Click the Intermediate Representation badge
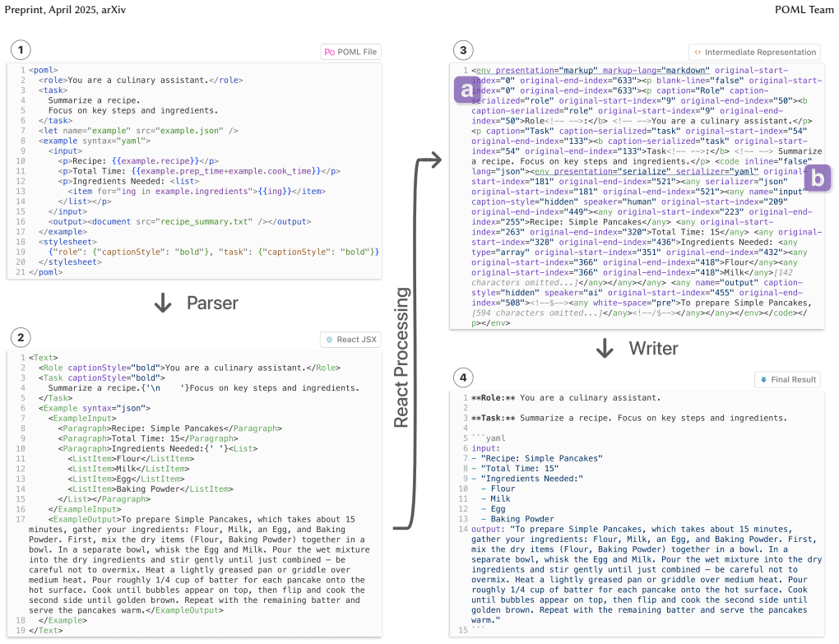Viewport: 839px width, 644px height. tap(754, 52)
